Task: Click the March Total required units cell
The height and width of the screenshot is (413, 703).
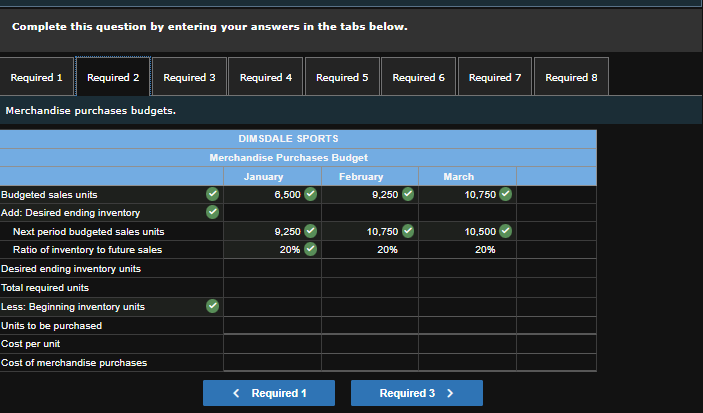Action: coord(467,287)
